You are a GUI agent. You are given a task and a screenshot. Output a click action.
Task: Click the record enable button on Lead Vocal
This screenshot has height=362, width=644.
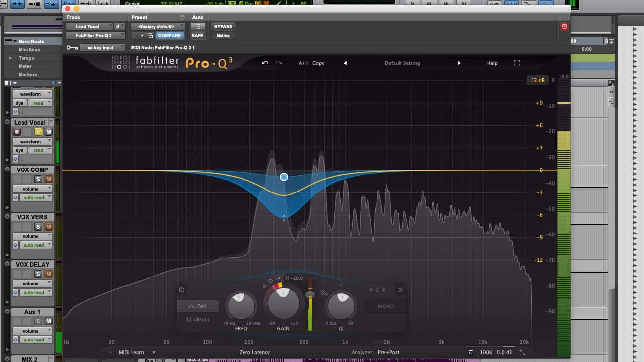pyautogui.click(x=17, y=132)
